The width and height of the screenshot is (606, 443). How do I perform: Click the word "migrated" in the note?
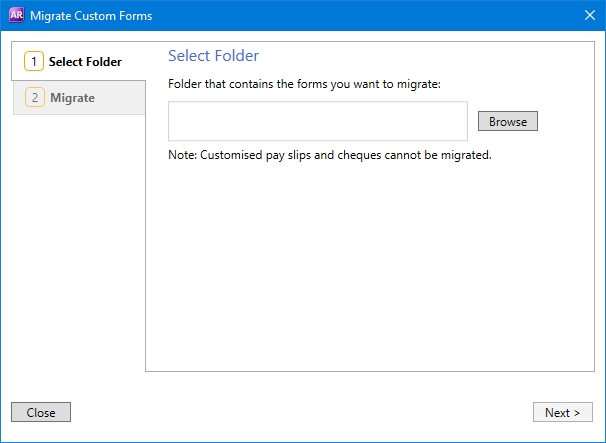point(466,155)
